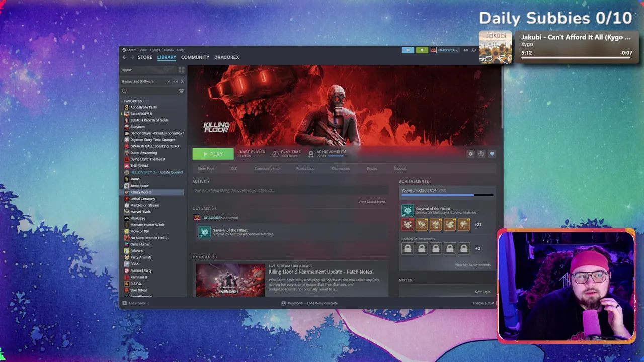Open the Games menu

point(169,50)
